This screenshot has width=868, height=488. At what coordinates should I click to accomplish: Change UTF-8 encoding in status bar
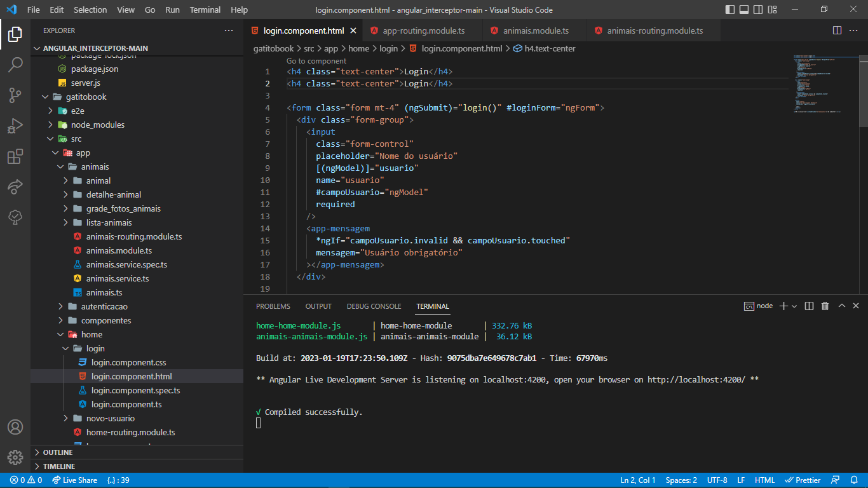pos(717,480)
